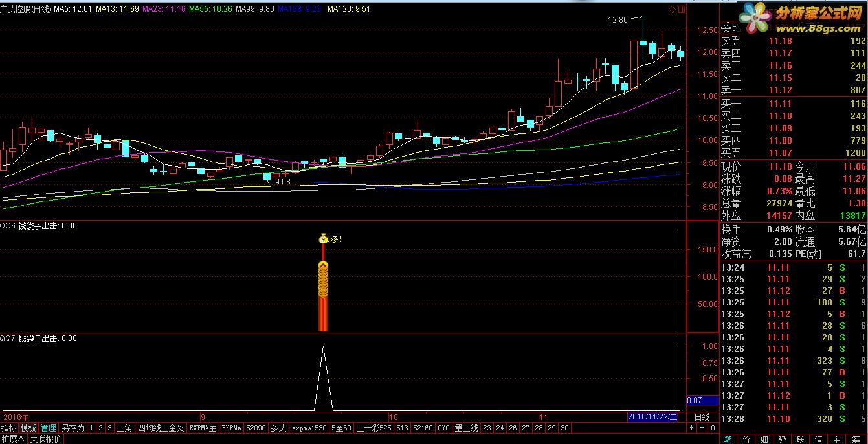Switch to the 筹 chip distribution tab
868x444 pixels.
point(855,438)
